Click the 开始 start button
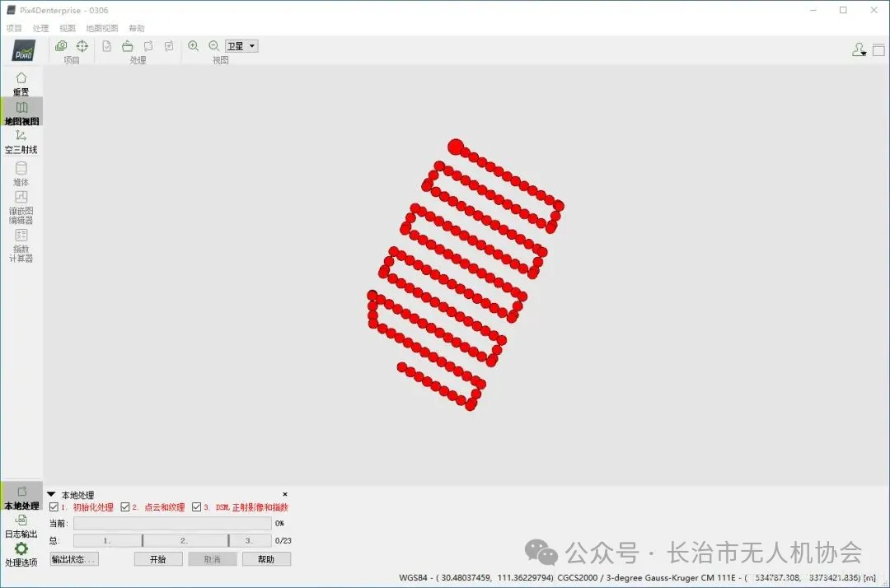890x588 pixels. click(x=158, y=559)
